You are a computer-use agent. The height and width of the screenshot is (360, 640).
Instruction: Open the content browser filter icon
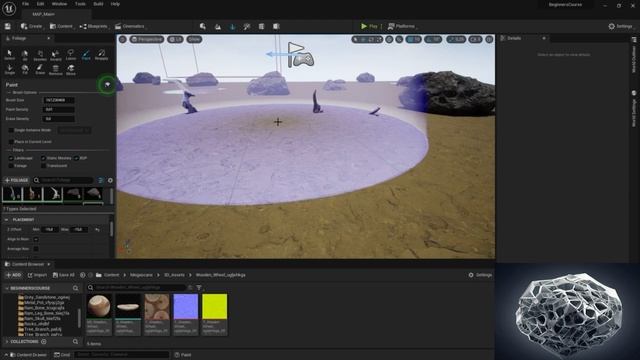tap(199, 288)
